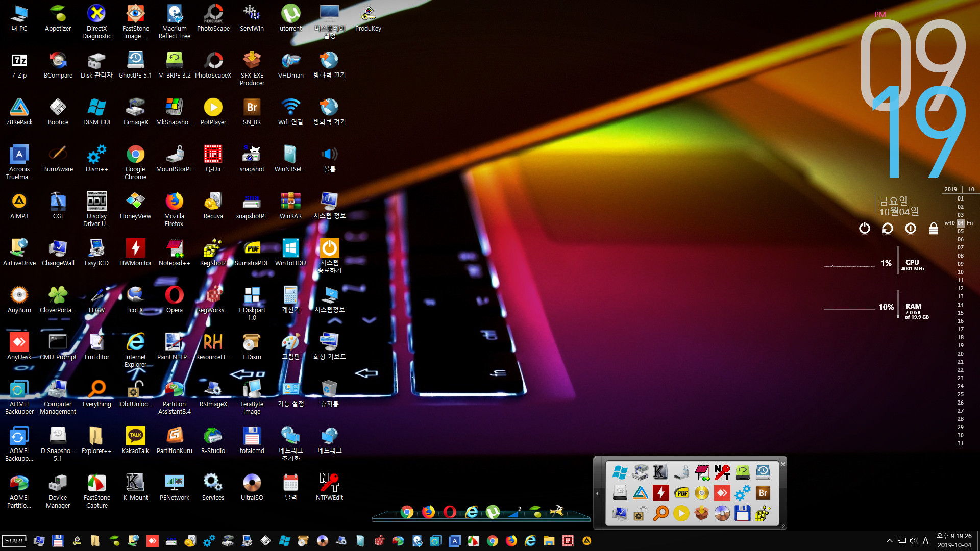980x551 pixels.
Task: Click the lock widget button
Action: [x=934, y=228]
